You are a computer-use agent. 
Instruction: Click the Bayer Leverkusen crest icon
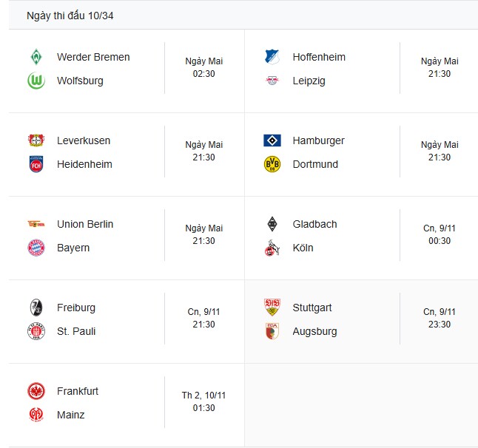pyautogui.click(x=36, y=140)
